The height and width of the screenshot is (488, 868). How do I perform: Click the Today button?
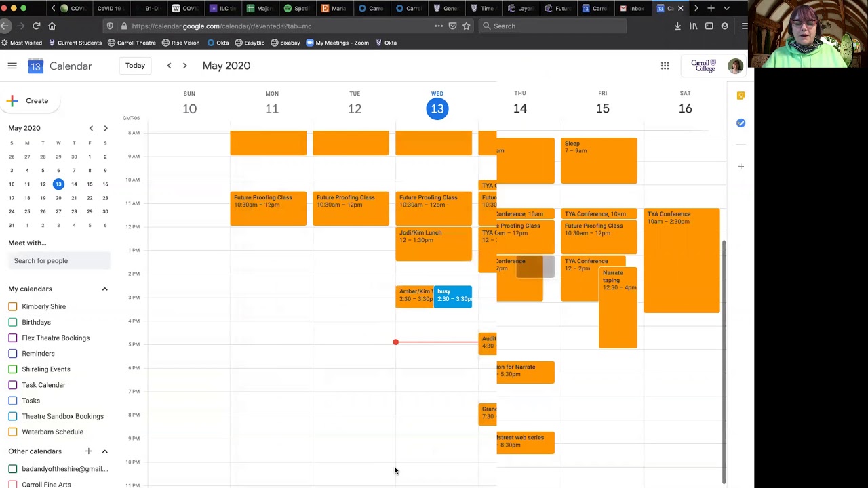135,66
